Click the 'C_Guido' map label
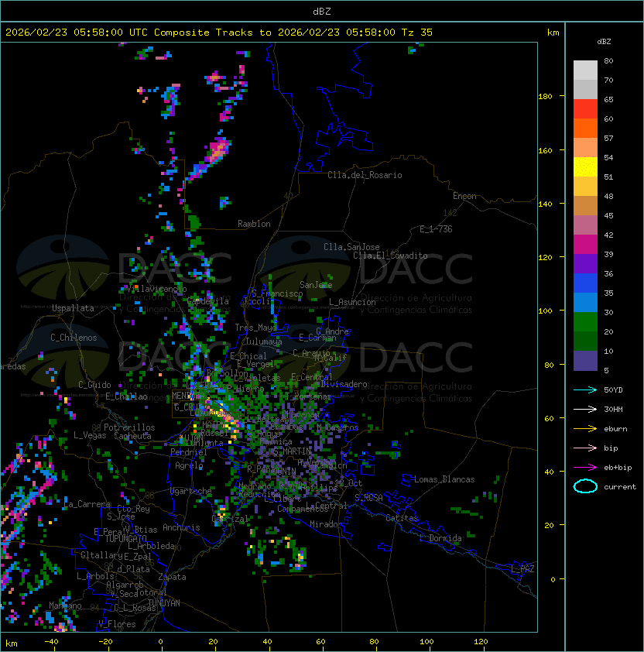The height and width of the screenshot is (652, 644). pyautogui.click(x=94, y=385)
